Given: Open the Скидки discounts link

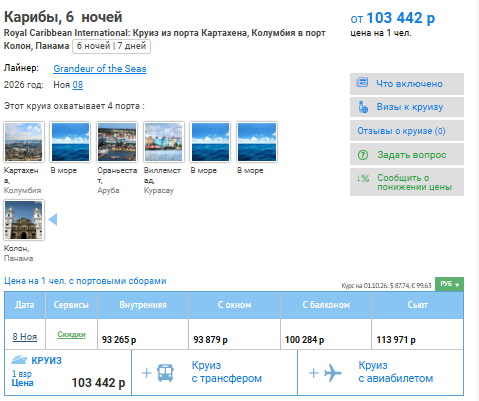Looking at the screenshot, I should tap(71, 334).
